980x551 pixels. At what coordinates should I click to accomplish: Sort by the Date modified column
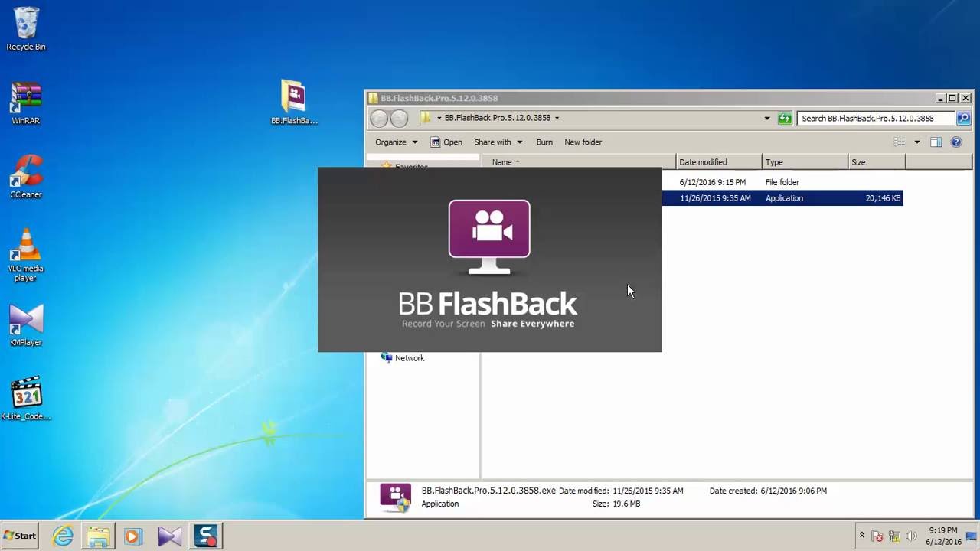pyautogui.click(x=719, y=162)
